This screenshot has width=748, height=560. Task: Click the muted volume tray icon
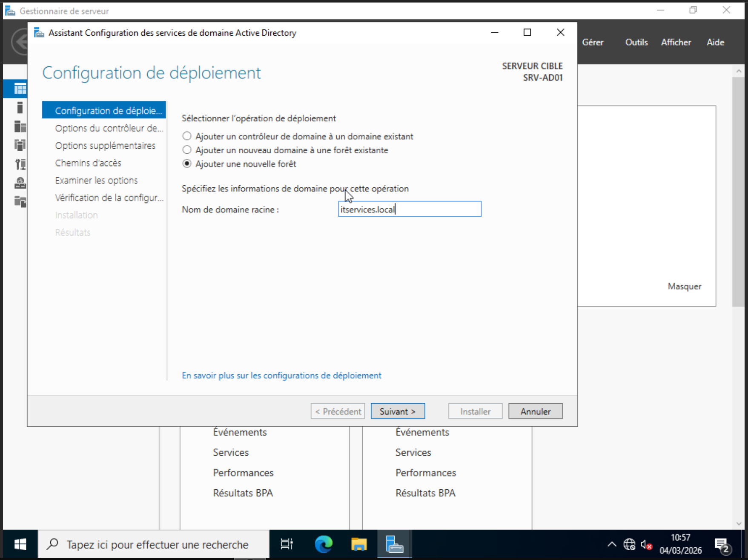tap(646, 544)
